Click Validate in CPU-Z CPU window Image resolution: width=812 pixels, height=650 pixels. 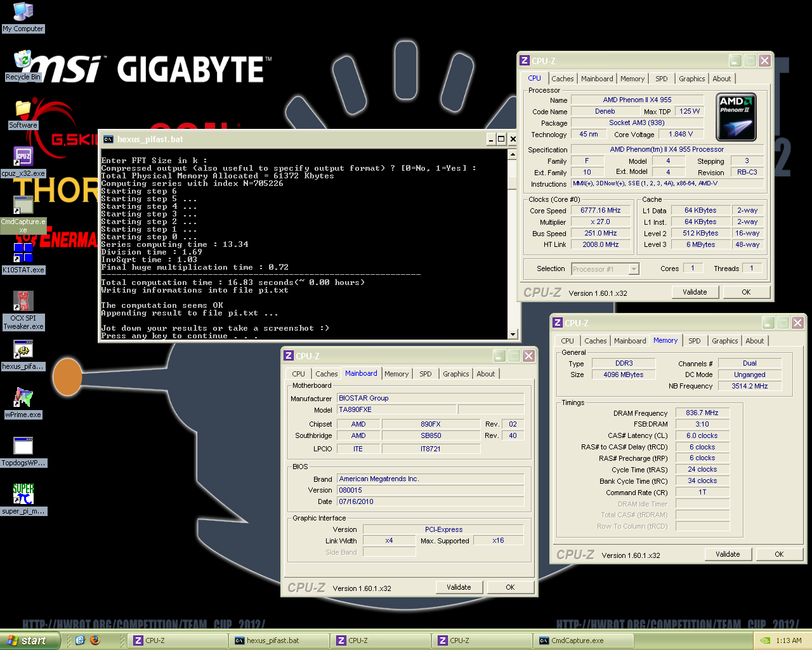(x=695, y=292)
